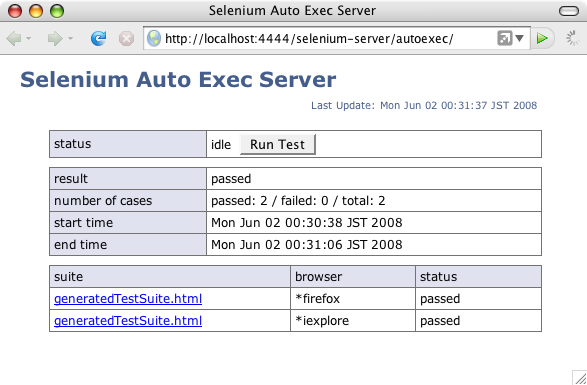Close the window with red button
Viewport: 587px width, 385px height.
click(x=15, y=11)
